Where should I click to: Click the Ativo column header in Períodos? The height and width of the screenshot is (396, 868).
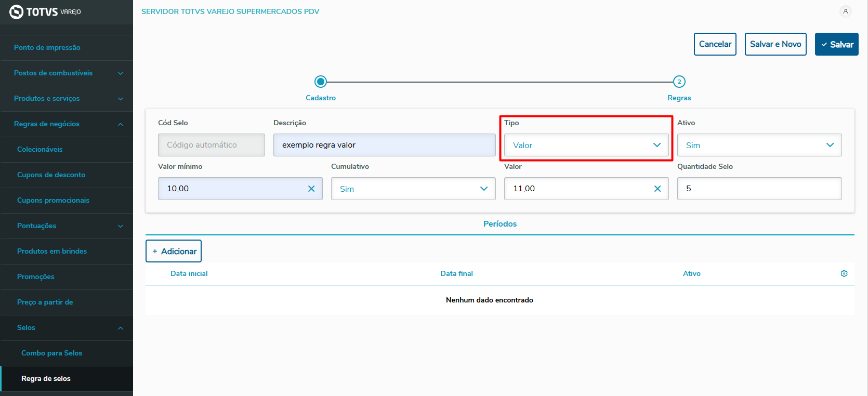pos(692,273)
